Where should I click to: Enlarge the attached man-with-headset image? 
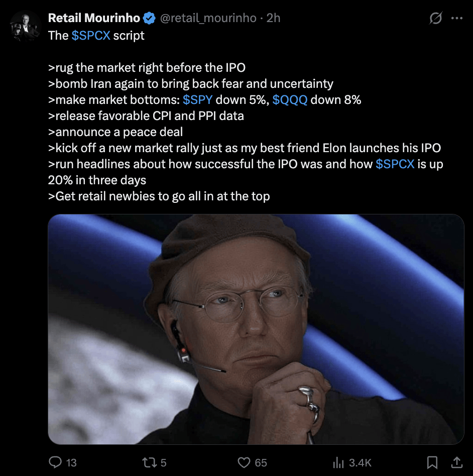pyautogui.click(x=256, y=329)
